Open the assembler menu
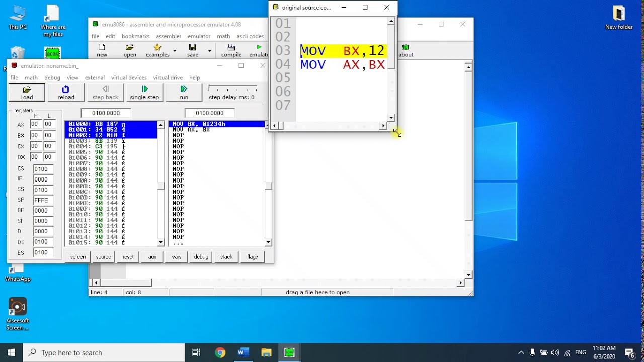This screenshot has height=362, width=644. pyautogui.click(x=169, y=37)
